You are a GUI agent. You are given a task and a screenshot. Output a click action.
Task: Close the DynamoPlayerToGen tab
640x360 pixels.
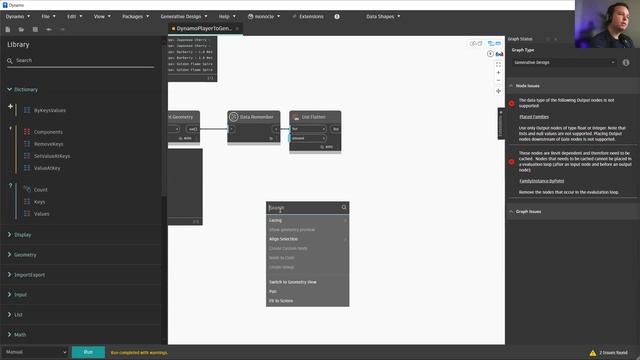tap(237, 28)
